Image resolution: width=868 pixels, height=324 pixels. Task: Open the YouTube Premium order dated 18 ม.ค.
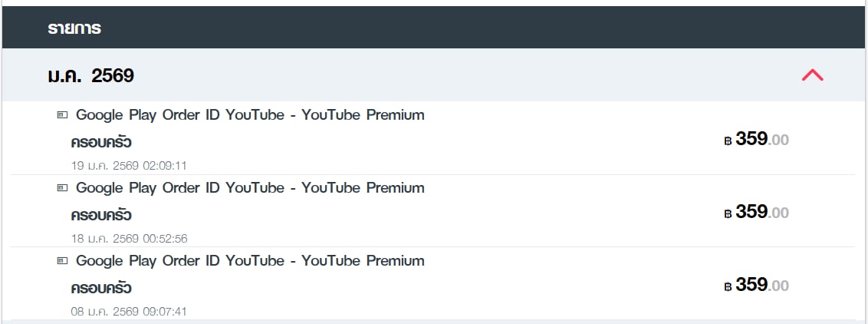[250, 188]
